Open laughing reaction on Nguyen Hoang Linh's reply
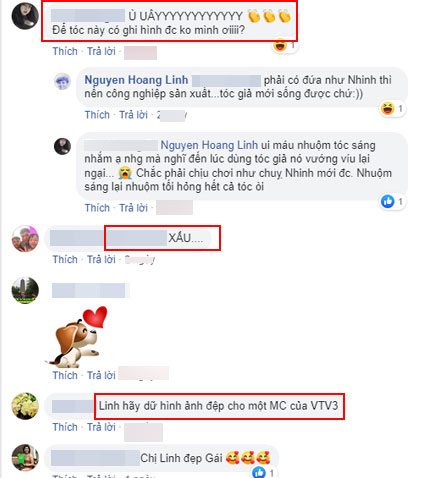This screenshot has height=478, width=436. coord(393,108)
